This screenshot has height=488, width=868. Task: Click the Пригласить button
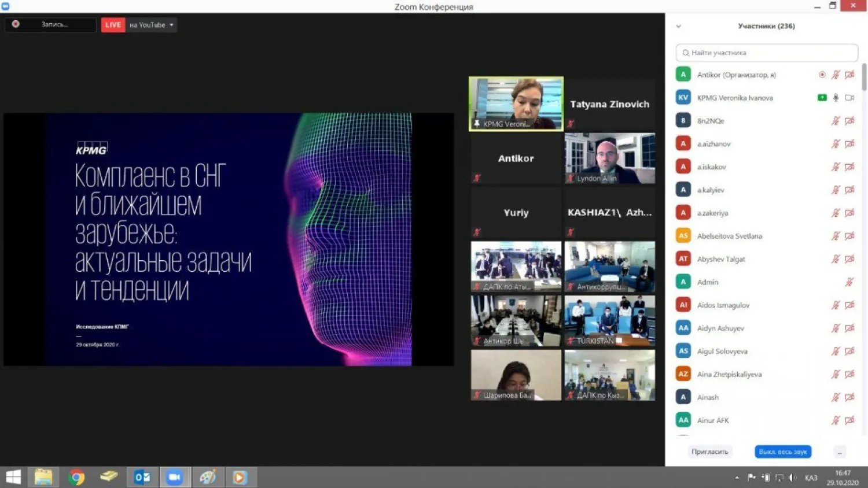[709, 452]
